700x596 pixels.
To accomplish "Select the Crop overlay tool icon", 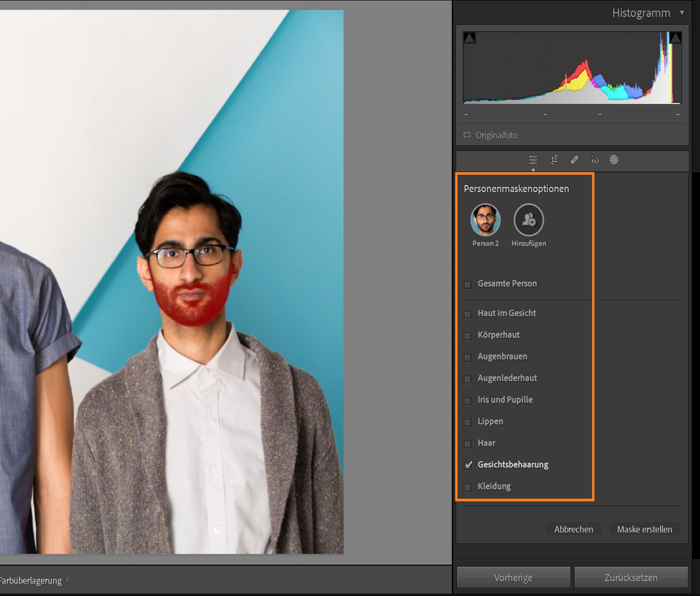I will (554, 160).
